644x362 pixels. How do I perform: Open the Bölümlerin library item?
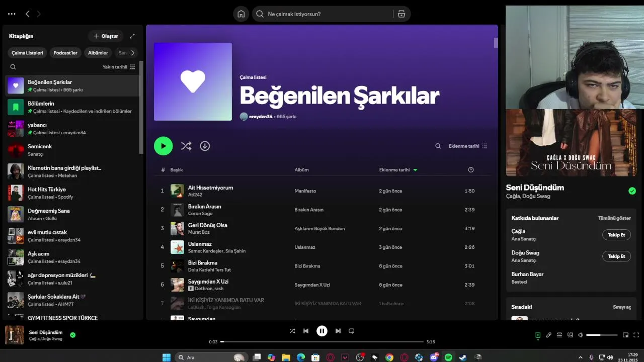click(x=72, y=107)
